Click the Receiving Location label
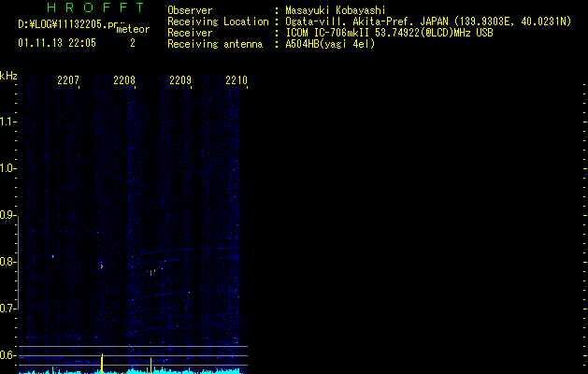This screenshot has width=588, height=374. [218, 22]
